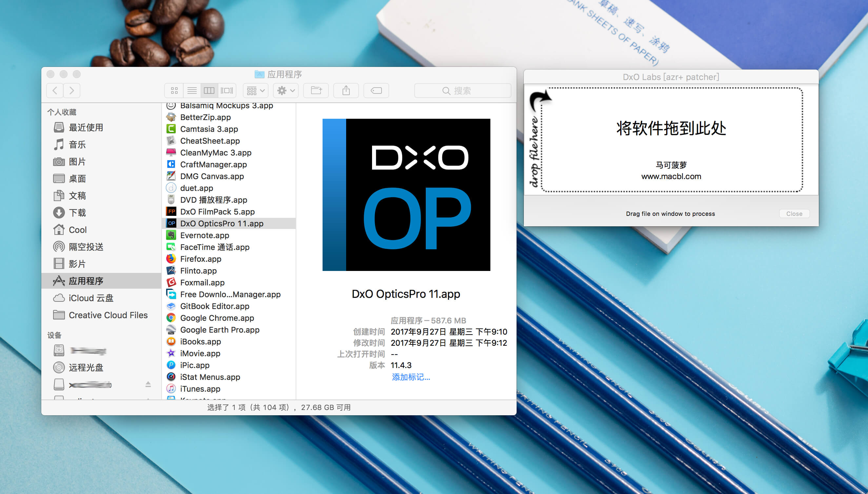This screenshot has width=868, height=494.
Task: Open the Share toolbar button
Action: coord(346,91)
